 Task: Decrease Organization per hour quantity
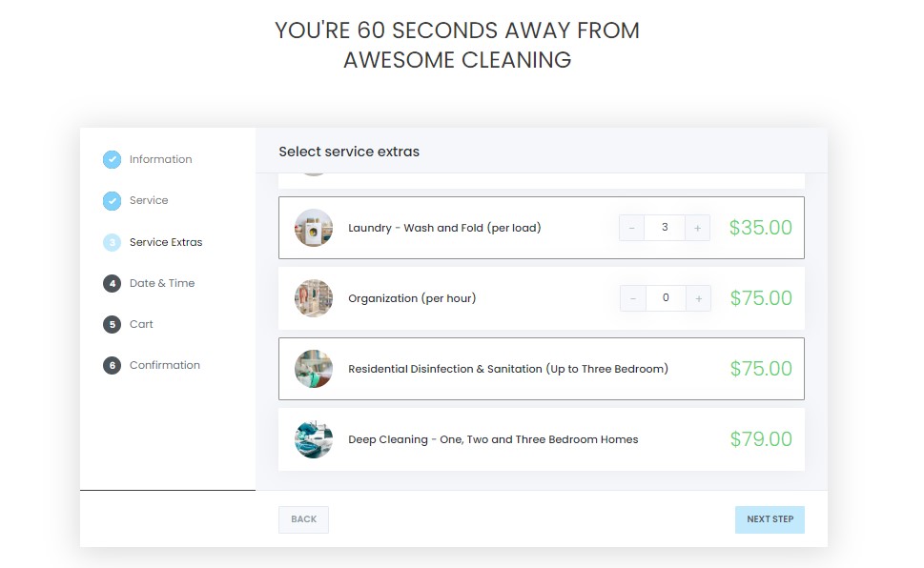pyautogui.click(x=632, y=298)
